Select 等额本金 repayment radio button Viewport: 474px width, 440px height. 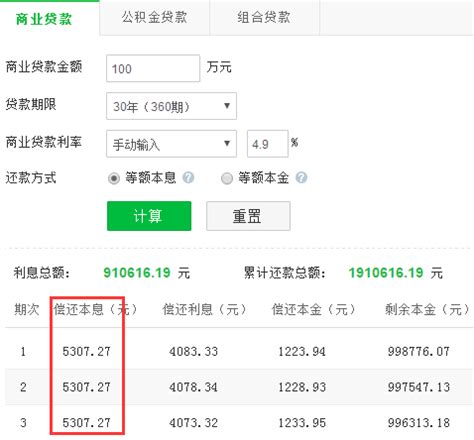point(227,178)
